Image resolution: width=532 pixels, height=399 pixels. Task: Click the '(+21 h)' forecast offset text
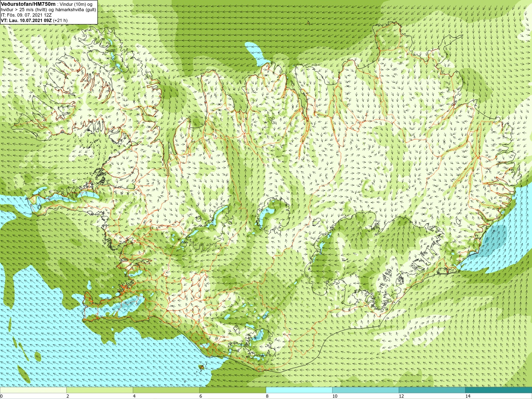61,20
